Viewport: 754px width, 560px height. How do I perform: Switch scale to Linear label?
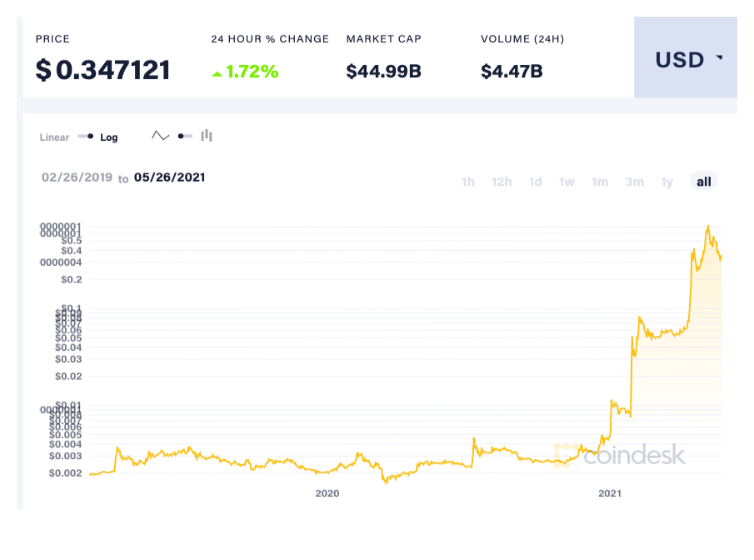[x=54, y=137]
